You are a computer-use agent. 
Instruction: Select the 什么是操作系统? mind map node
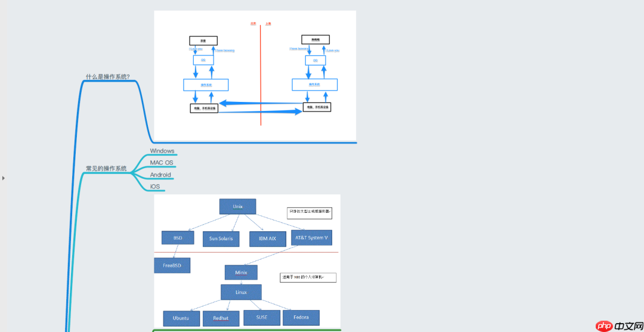coord(107,77)
